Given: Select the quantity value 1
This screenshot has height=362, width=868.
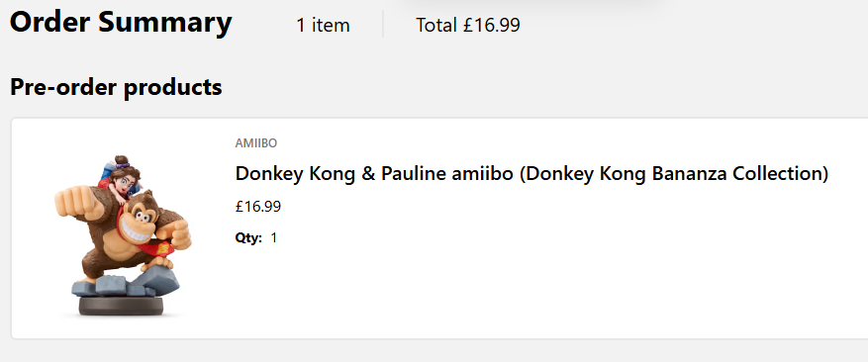Looking at the screenshot, I should (x=273, y=238).
